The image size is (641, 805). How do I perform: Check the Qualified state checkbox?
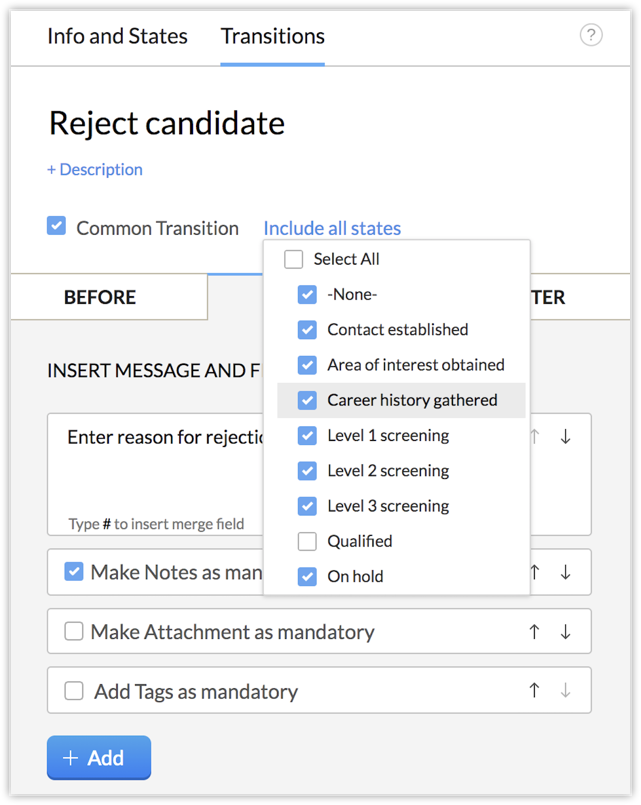[308, 541]
